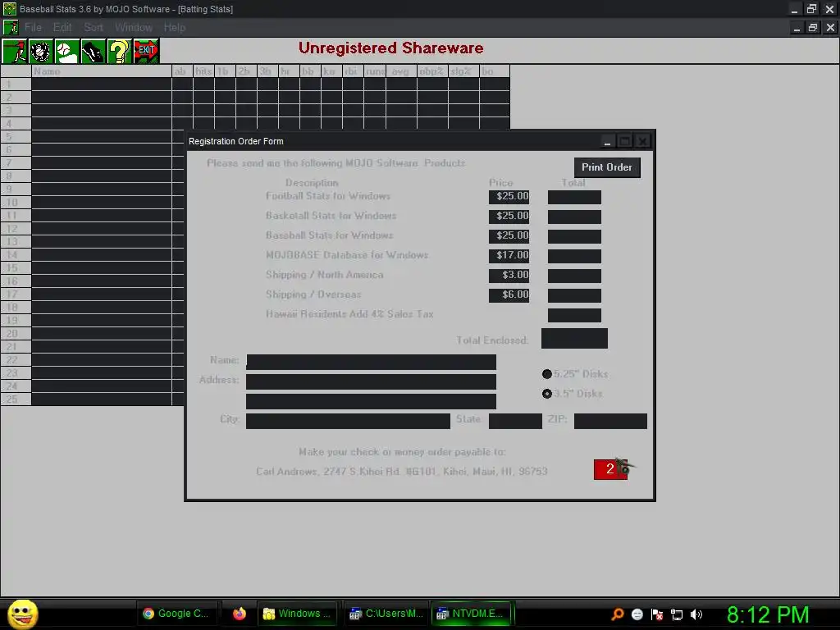840x630 pixels.
Task: Click the hits column header
Action: click(x=203, y=71)
